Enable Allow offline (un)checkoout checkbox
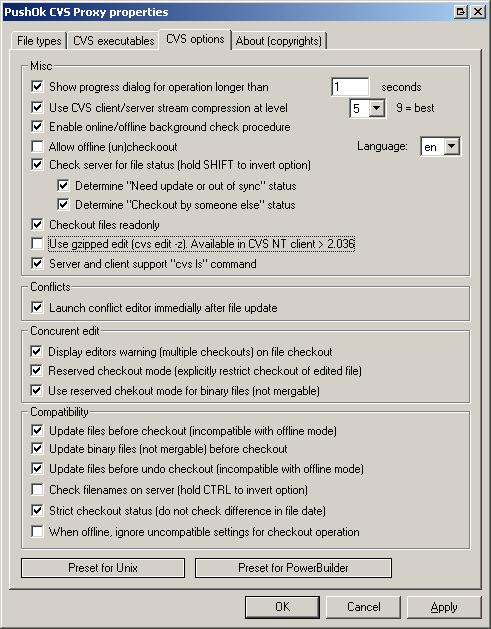This screenshot has width=491, height=629. 37,146
